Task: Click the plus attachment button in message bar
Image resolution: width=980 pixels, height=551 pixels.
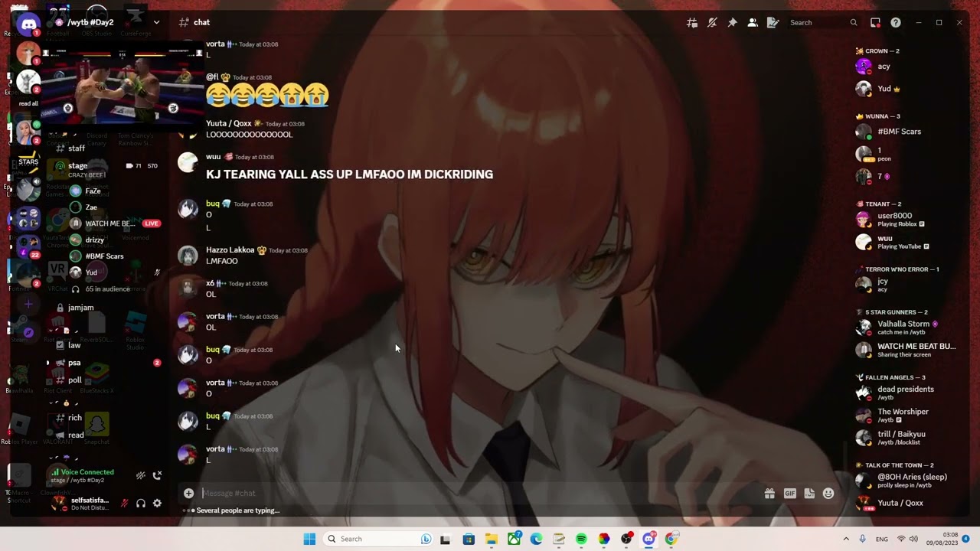Action: tap(188, 494)
